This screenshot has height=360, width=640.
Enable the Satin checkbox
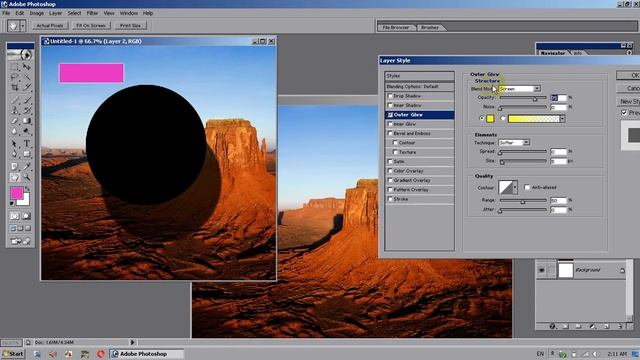390,161
